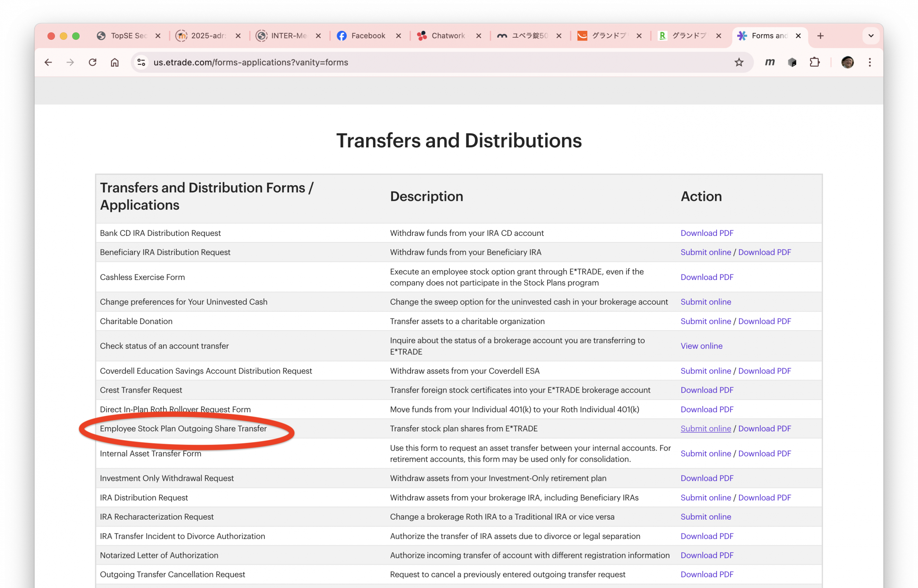Image resolution: width=918 pixels, height=588 pixels.
Task: Click the user profile avatar
Action: [847, 62]
